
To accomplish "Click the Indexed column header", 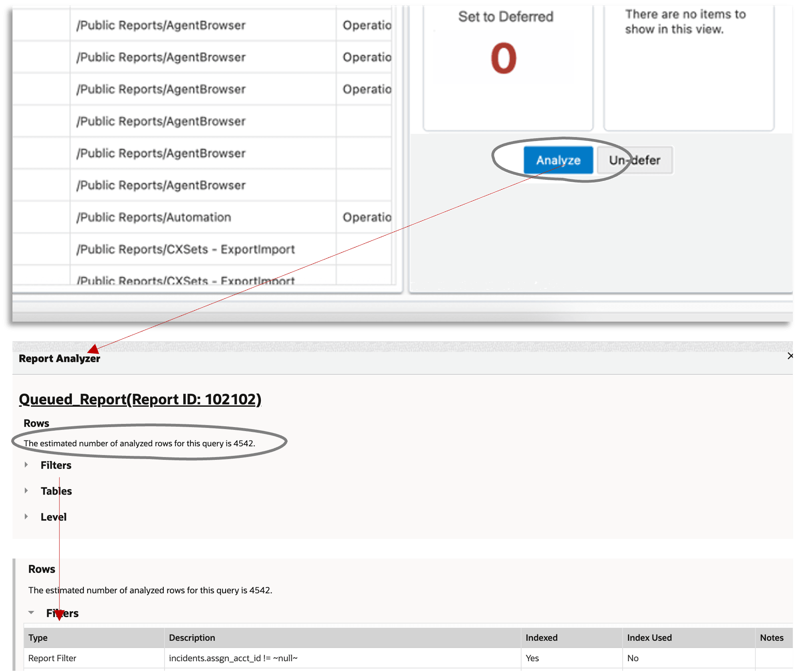I will pyautogui.click(x=541, y=638).
